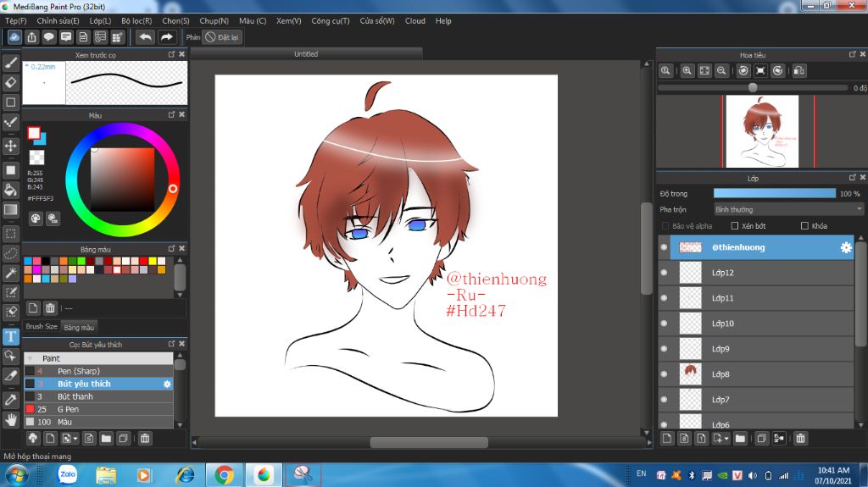This screenshot has height=487, width=868.
Task: Switch to the Bảng màu tab
Action: [x=79, y=327]
